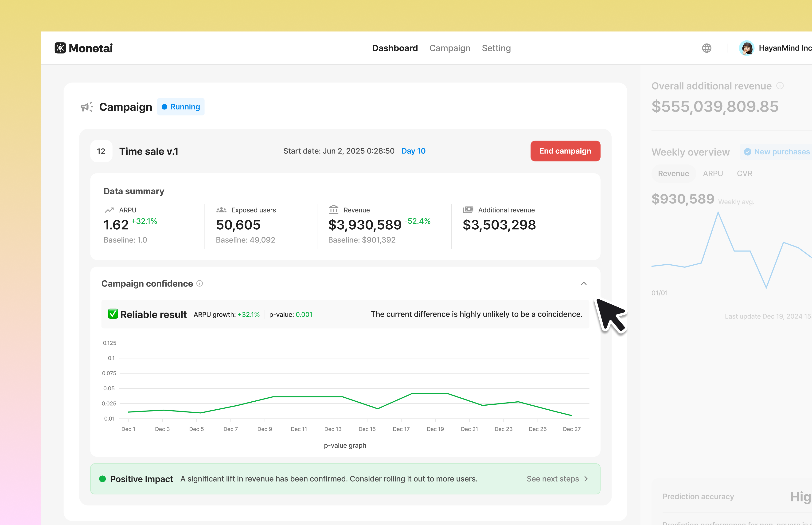The height and width of the screenshot is (525, 812).
Task: Click the Running status badge
Action: 181,107
